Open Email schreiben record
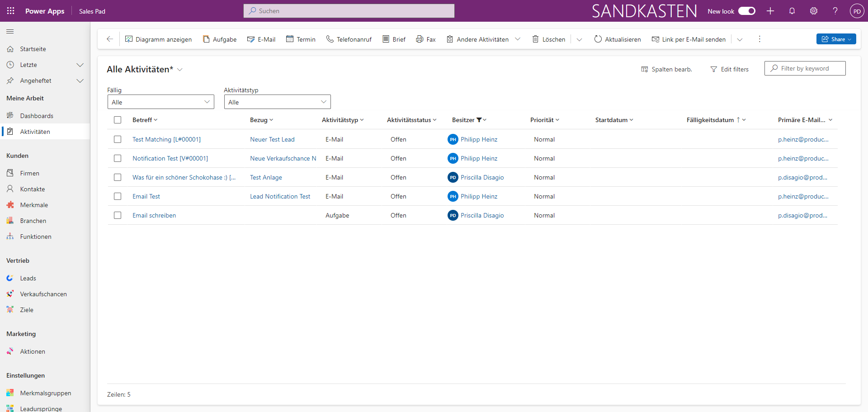Image resolution: width=868 pixels, height=412 pixels. tap(154, 215)
